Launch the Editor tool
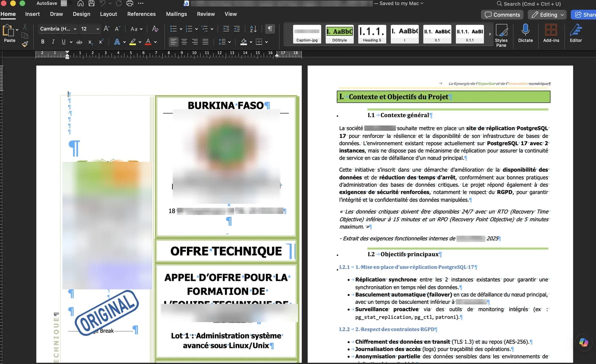Viewport: 596px width, 364px height. click(x=576, y=34)
